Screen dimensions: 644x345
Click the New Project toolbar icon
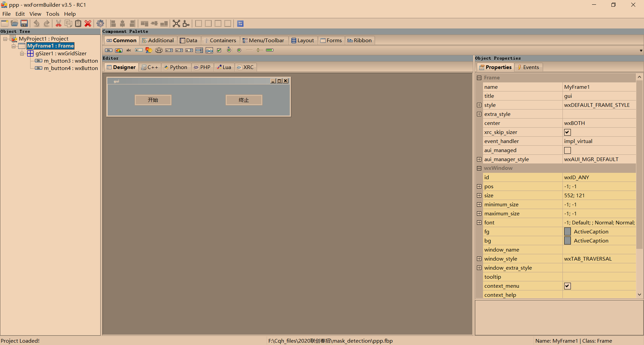pyautogui.click(x=5, y=23)
